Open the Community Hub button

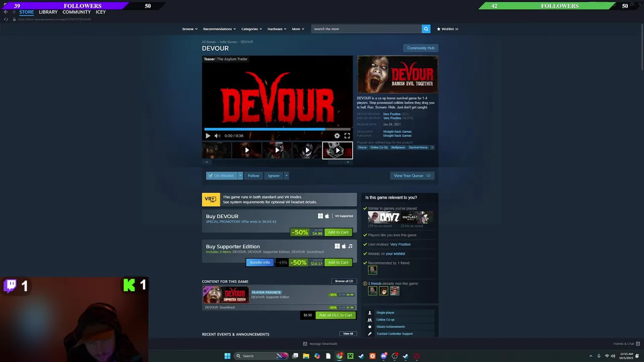421,48
